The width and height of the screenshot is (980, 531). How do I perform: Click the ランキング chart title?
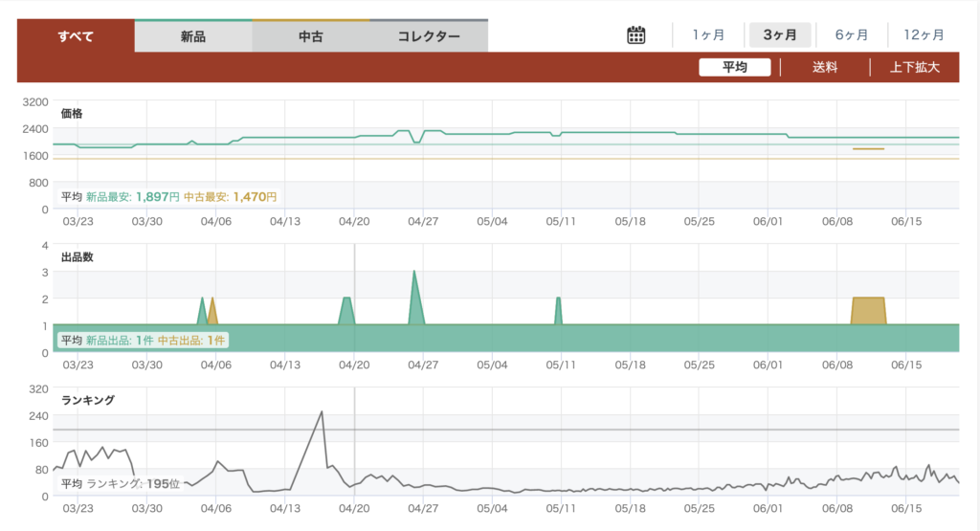coord(87,400)
